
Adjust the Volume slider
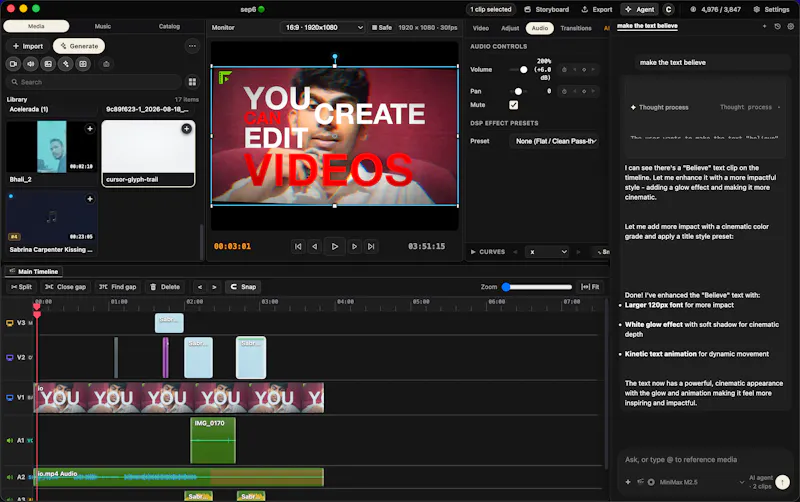click(x=518, y=69)
